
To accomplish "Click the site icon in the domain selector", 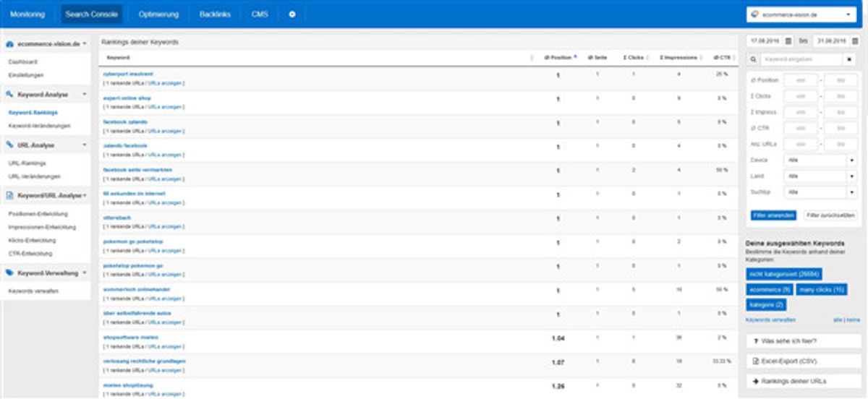I will pos(756,14).
